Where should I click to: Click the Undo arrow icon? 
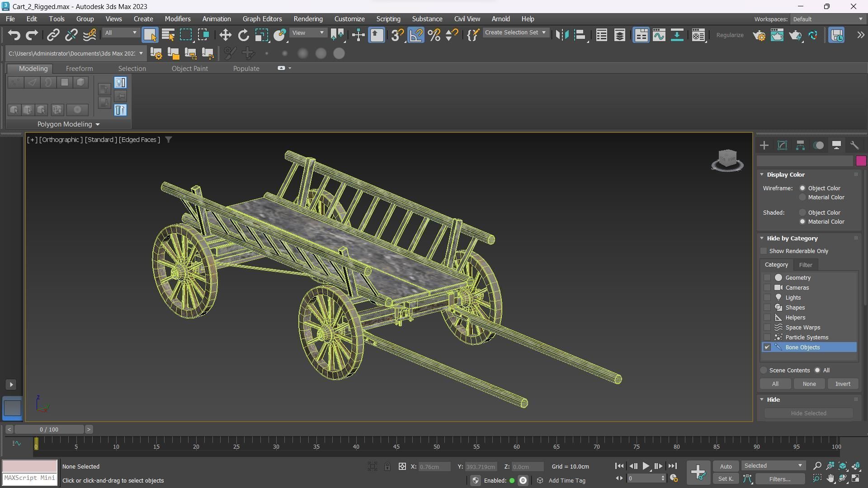(x=14, y=35)
